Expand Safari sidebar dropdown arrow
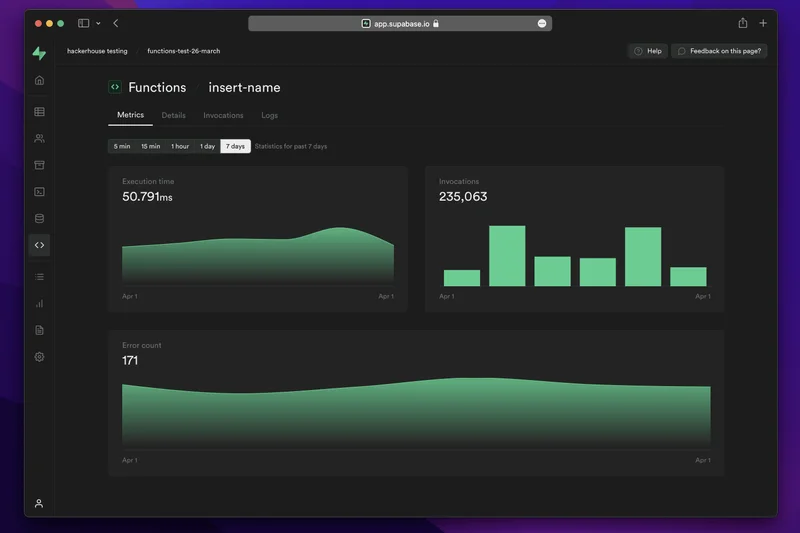 point(98,23)
